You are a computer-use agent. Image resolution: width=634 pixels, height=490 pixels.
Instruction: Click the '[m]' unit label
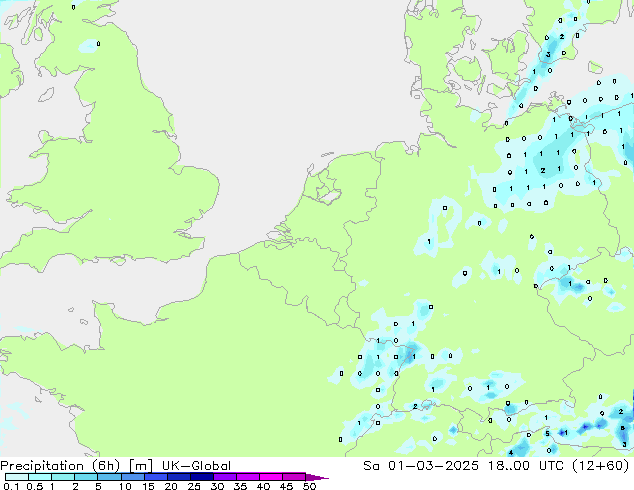[140, 466]
